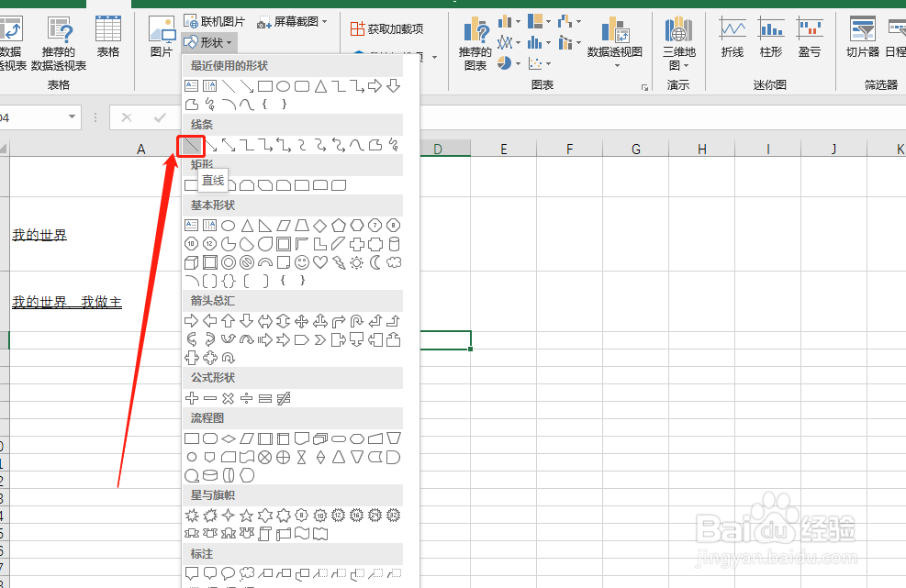Pick the Flowchart Magnetic Disk shape
Viewport: 906px width, 588px height.
click(209, 475)
